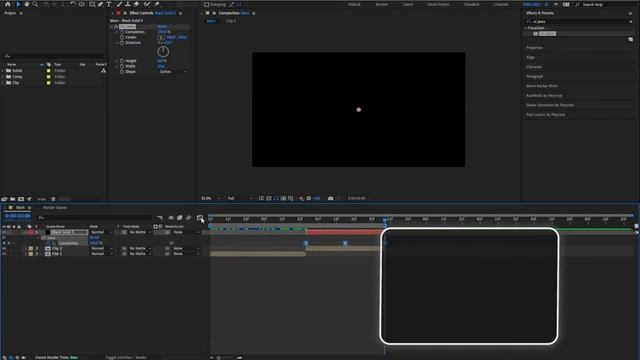Select the Clone Stamp tool

[x=128, y=4]
